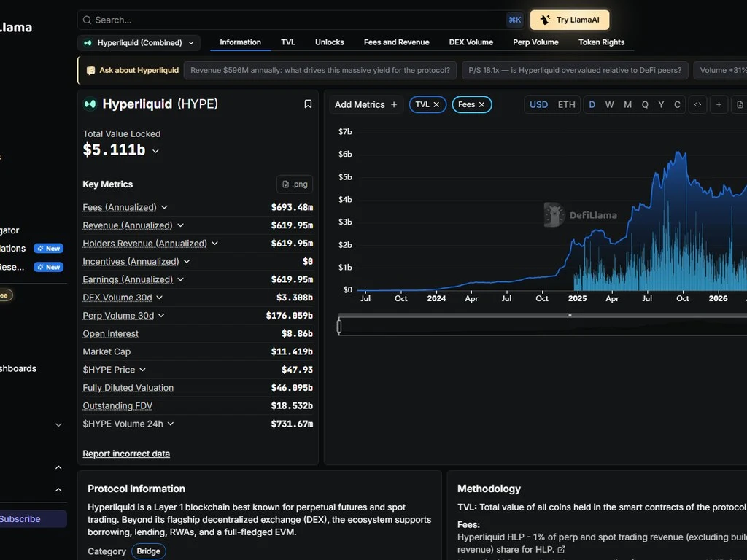
Task: Set chart interval to yearly (Y)
Action: (x=661, y=104)
